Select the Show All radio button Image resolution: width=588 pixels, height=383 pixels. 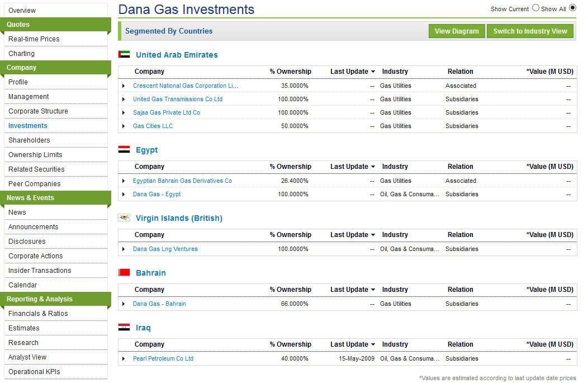(572, 7)
